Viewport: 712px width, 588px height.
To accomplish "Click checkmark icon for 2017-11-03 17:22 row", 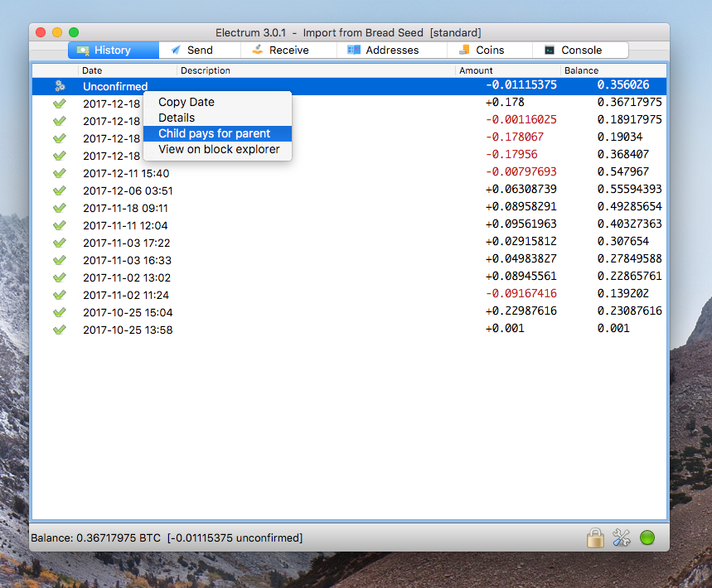I will (x=60, y=243).
